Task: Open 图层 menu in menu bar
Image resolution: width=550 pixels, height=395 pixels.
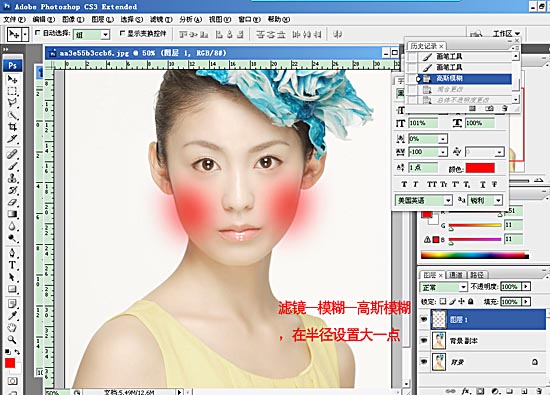Action: tap(102, 19)
